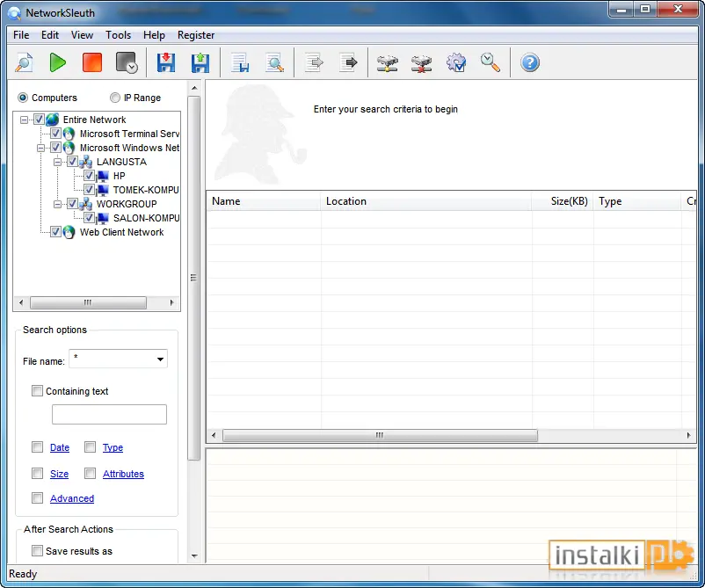The height and width of the screenshot is (588, 705).
Task: Stop the search with the red square button
Action: click(92, 62)
